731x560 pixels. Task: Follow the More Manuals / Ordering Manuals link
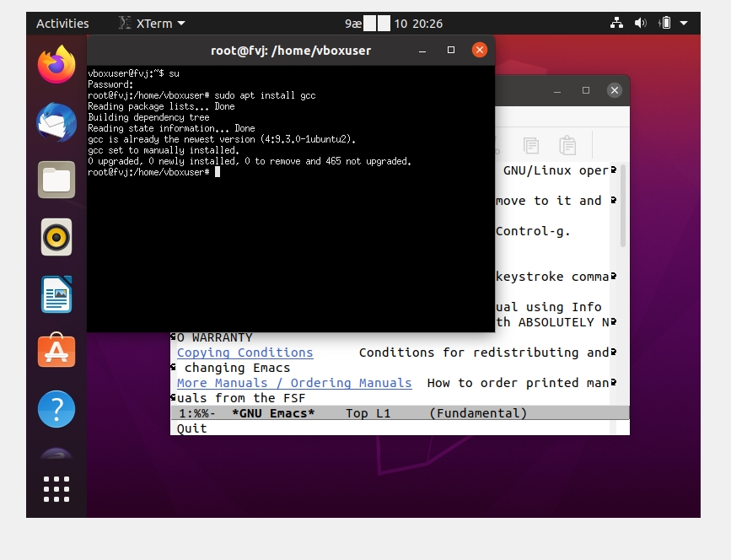(x=294, y=383)
